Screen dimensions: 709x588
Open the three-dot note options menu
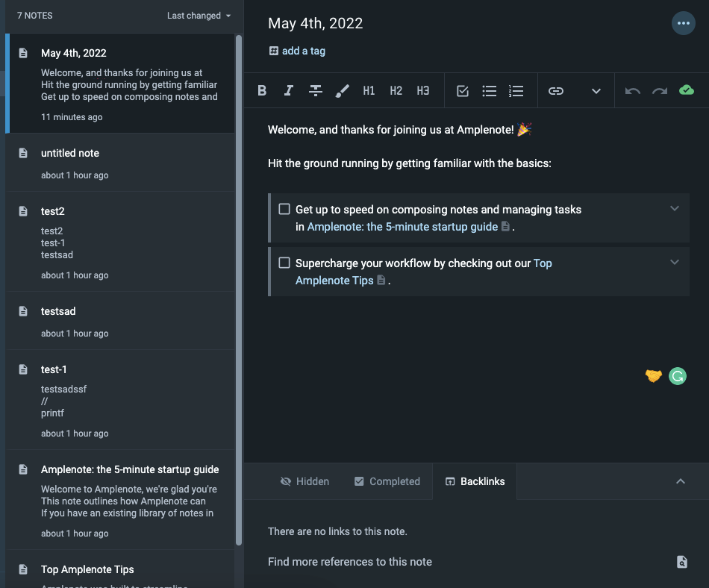pyautogui.click(x=683, y=24)
